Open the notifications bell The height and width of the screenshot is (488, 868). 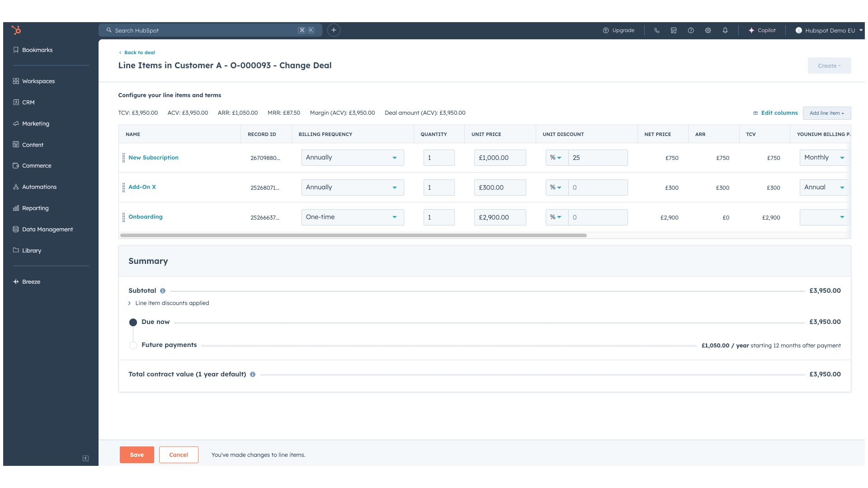[725, 30]
